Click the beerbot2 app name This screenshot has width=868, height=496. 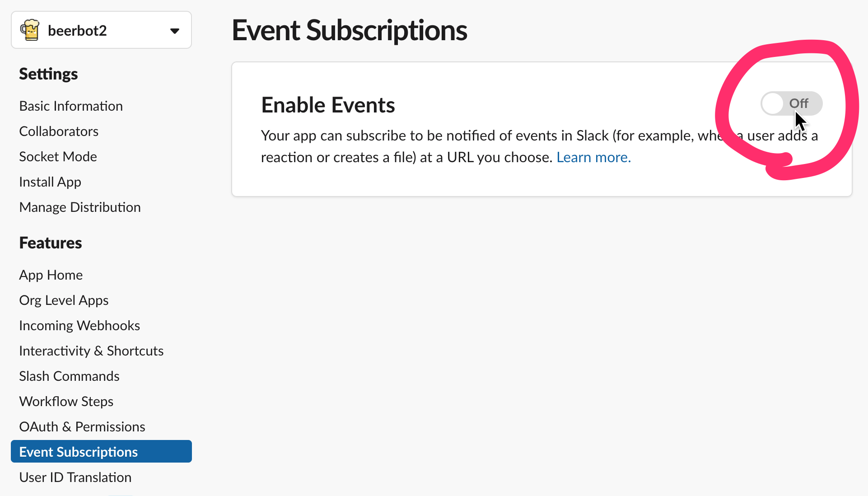click(77, 31)
